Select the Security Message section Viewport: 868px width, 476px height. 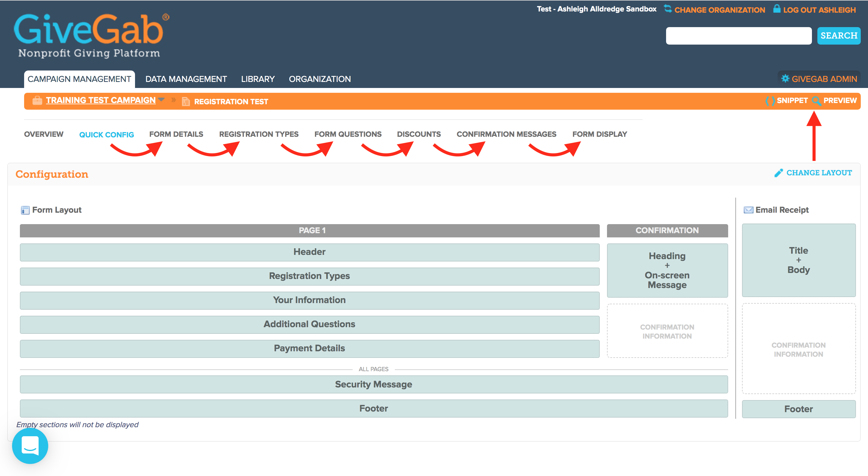point(374,384)
